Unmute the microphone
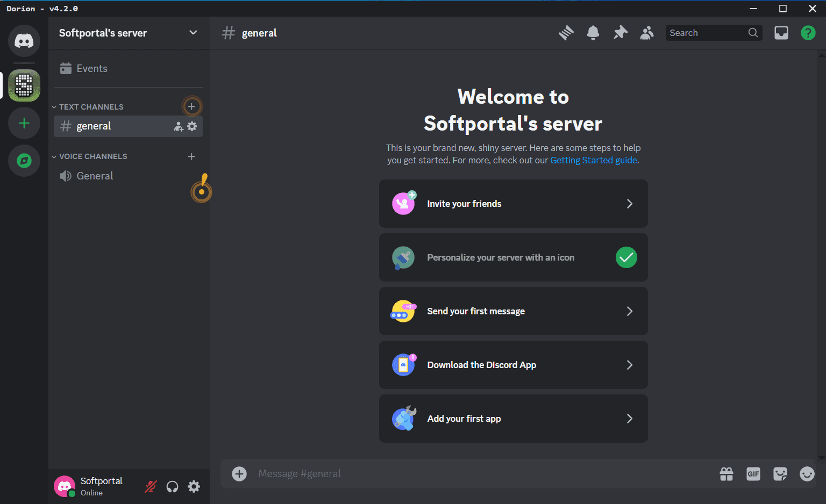Image resolution: width=826 pixels, height=504 pixels. pyautogui.click(x=151, y=486)
